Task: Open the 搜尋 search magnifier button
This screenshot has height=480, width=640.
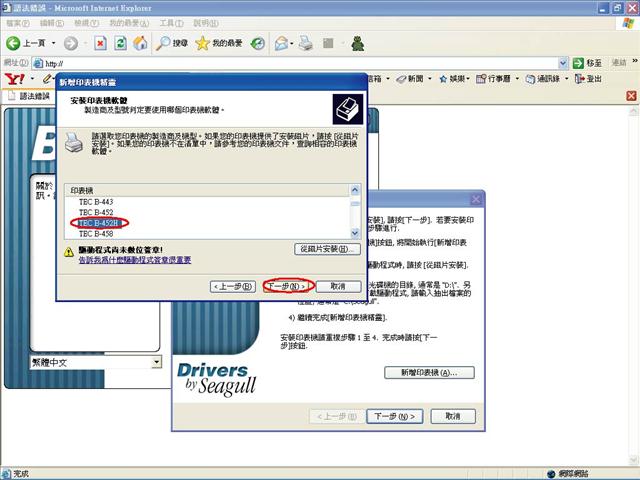Action: pyautogui.click(x=172, y=43)
